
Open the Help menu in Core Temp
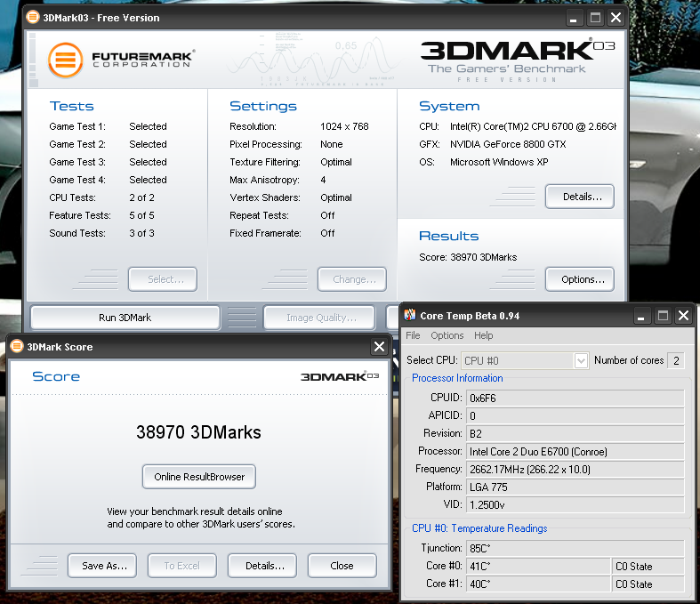tap(484, 335)
